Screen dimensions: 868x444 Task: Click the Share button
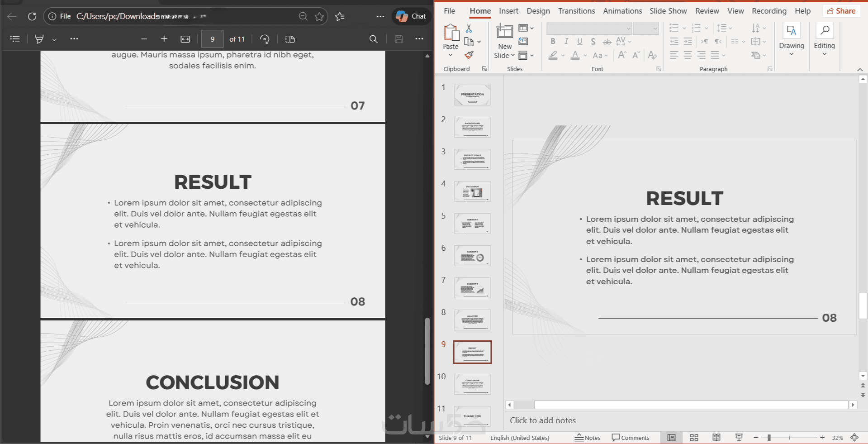(x=841, y=11)
